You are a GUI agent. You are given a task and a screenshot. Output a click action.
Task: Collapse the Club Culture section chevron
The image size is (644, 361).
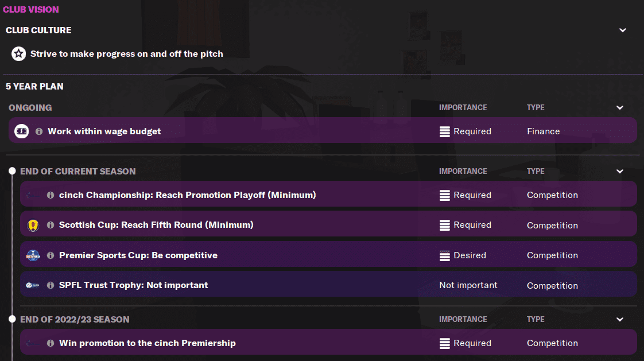[623, 30]
